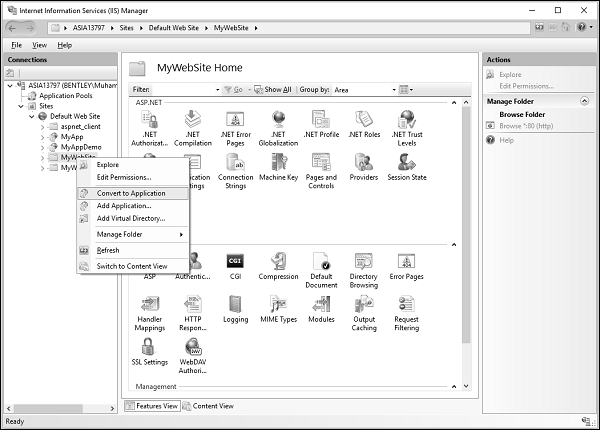This screenshot has height=430, width=600.
Task: Open the .NET Authorization Rules feature
Action: point(150,128)
